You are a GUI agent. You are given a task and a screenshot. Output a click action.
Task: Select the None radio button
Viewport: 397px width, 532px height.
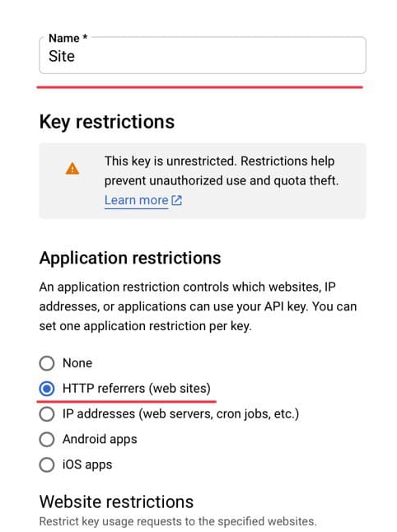(47, 363)
